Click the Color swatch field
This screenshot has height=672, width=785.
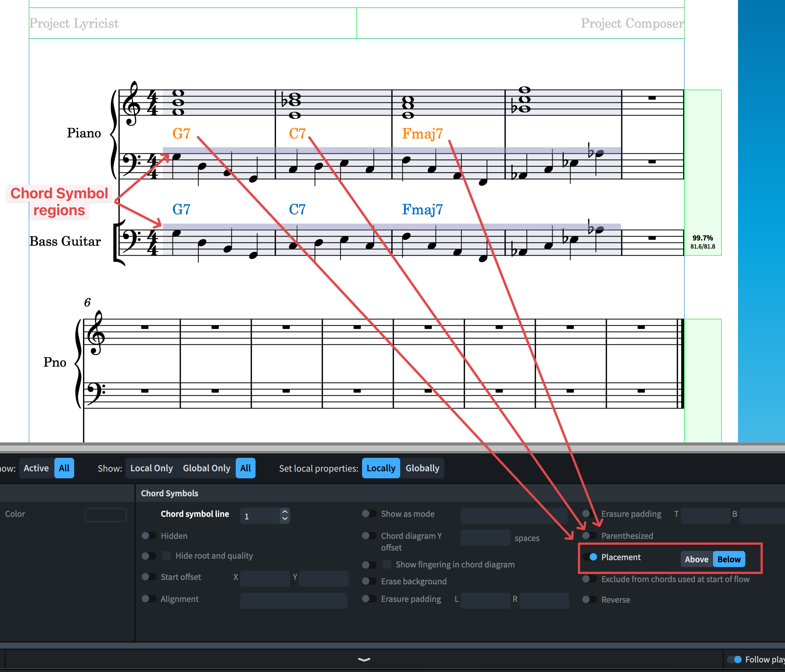[105, 515]
